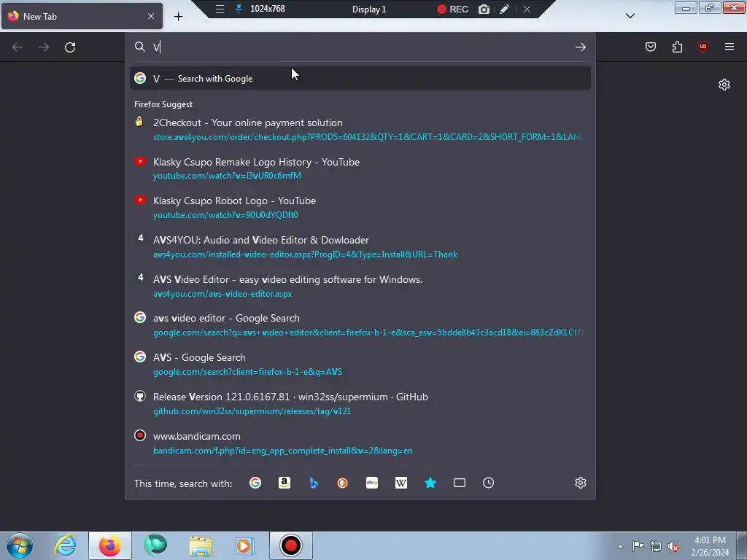Image resolution: width=747 pixels, height=560 pixels.
Task: Click the 1024x768 resolution label
Action: [267, 9]
